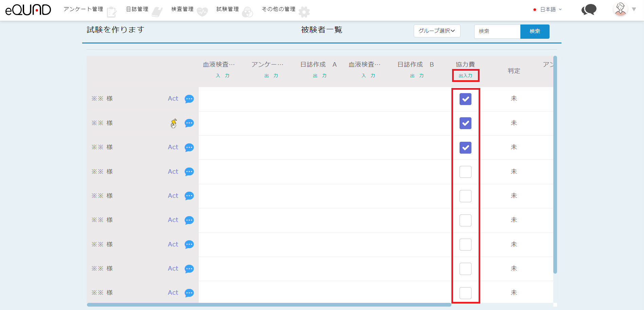Open chat bubble in the last subject row
This screenshot has width=644, height=310.
(x=189, y=293)
